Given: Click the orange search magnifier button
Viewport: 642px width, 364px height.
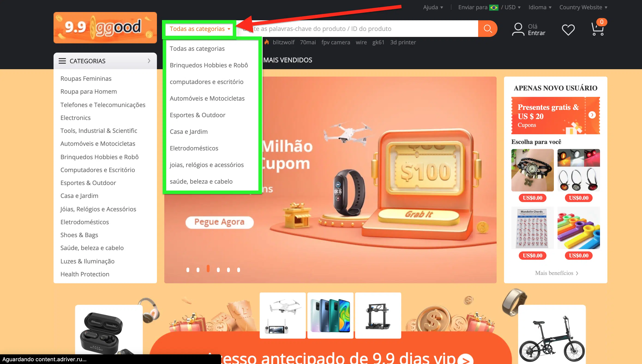Looking at the screenshot, I should tap(487, 29).
